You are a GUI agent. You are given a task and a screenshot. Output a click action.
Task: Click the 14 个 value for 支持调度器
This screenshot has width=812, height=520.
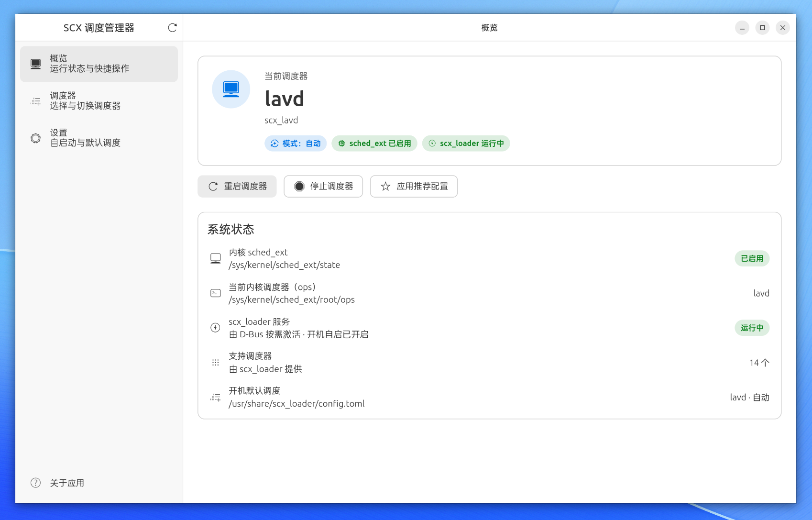click(759, 363)
